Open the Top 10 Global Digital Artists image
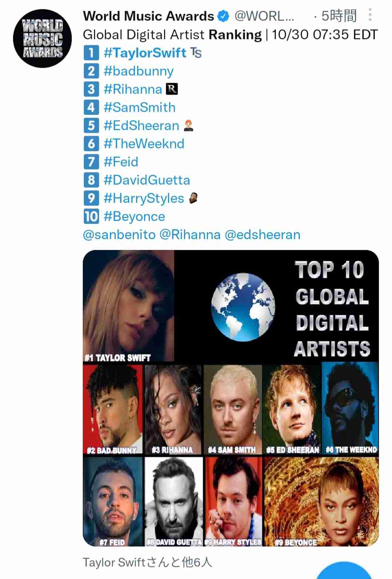 (231, 398)
